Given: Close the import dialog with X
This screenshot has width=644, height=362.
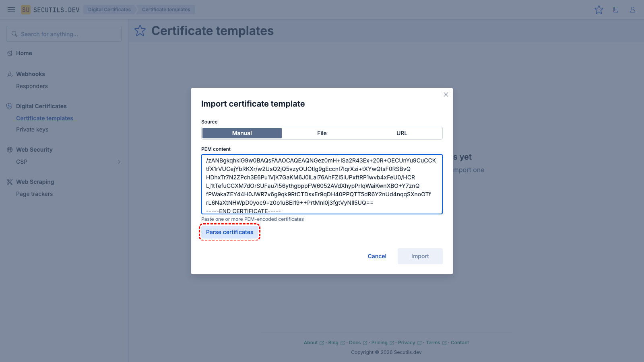Looking at the screenshot, I should [446, 95].
